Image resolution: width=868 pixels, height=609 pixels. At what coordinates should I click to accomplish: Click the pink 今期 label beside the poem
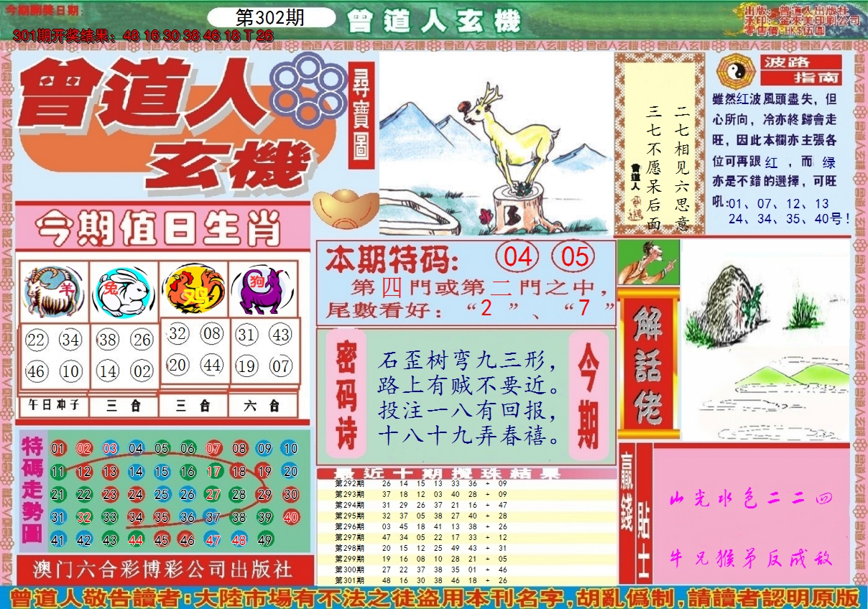(588, 394)
